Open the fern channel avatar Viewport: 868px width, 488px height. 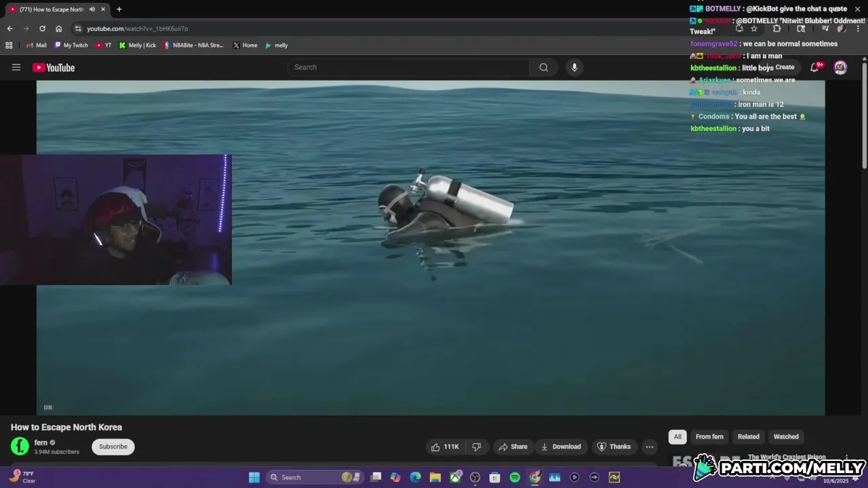(x=20, y=446)
